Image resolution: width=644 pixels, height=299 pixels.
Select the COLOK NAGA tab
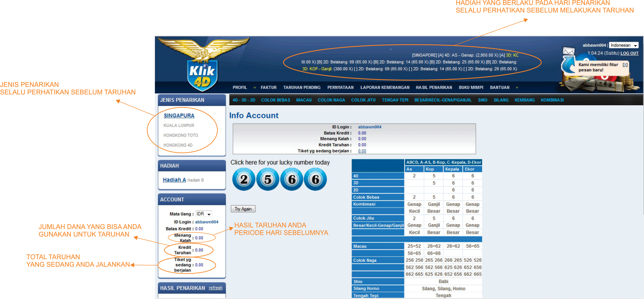(331, 100)
